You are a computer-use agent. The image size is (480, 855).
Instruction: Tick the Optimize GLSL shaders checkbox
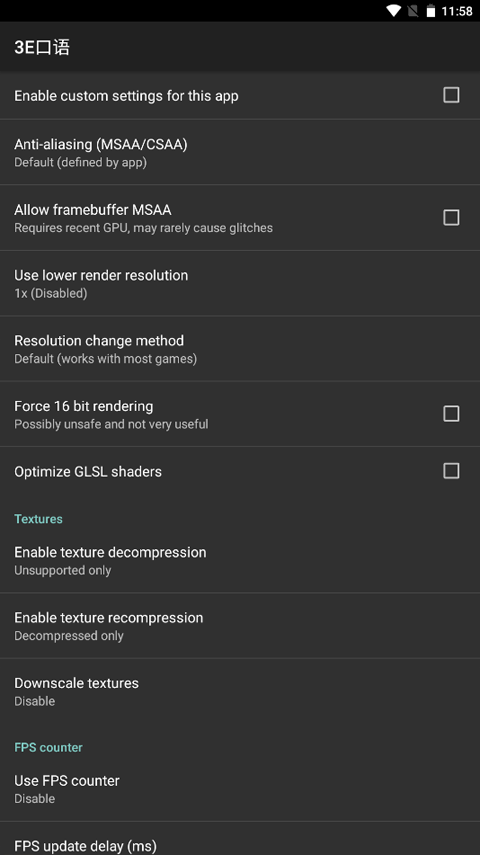click(451, 471)
